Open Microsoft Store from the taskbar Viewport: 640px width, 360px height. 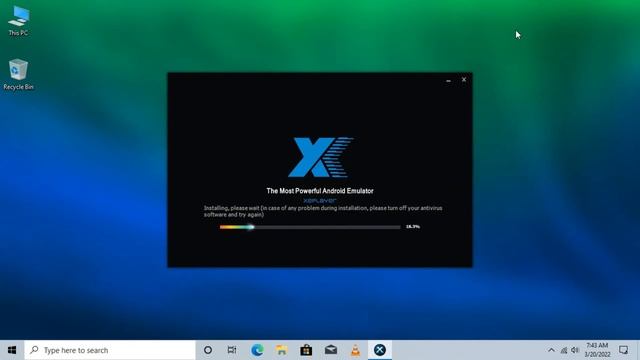click(306, 350)
